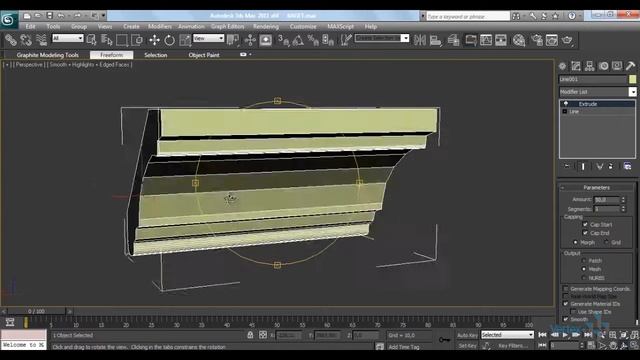The width and height of the screenshot is (640, 360).
Task: Toggle the 3D Snaps icon
Action: pyautogui.click(x=283, y=40)
